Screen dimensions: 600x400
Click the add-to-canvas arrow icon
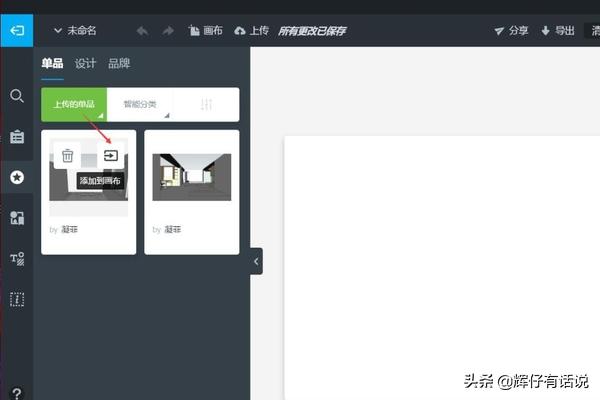[111, 155]
